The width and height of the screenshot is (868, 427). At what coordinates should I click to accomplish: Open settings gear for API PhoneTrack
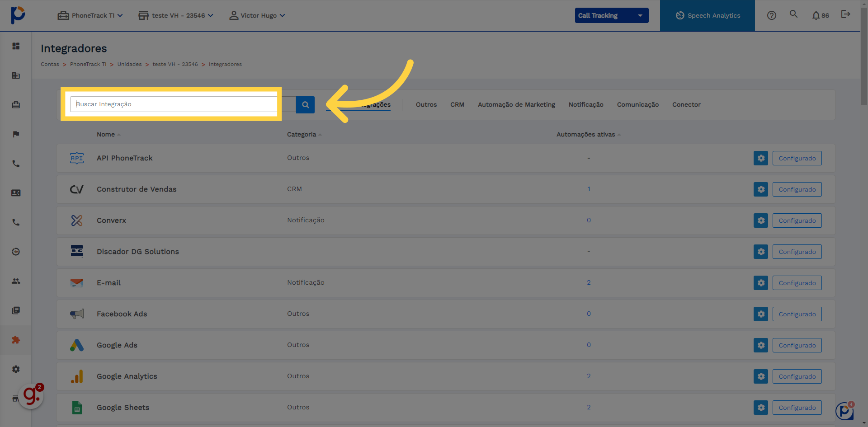tap(760, 158)
